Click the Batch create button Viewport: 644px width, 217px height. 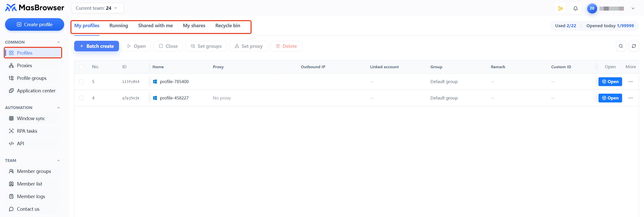(x=97, y=46)
